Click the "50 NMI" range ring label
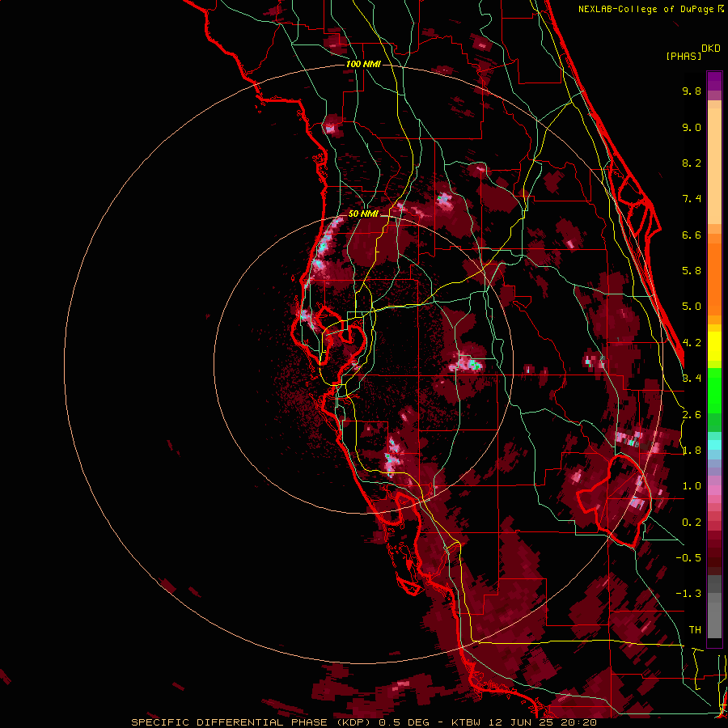 coord(363,214)
